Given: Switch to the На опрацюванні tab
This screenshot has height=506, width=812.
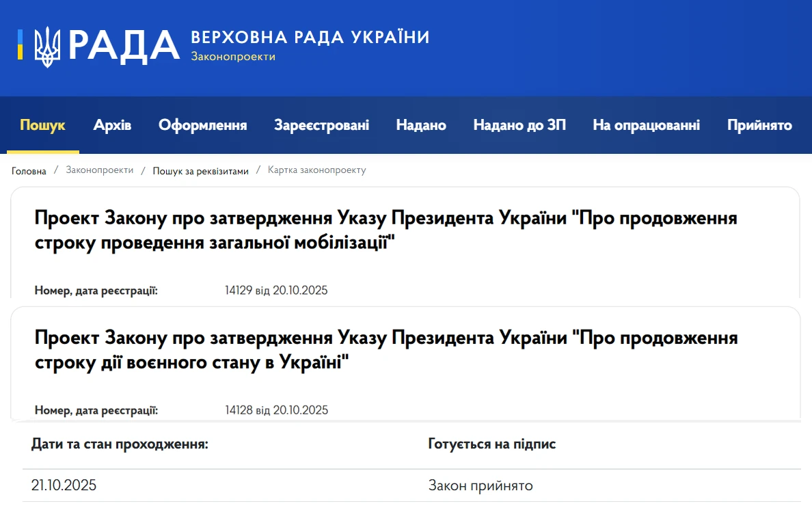Looking at the screenshot, I should [646, 125].
